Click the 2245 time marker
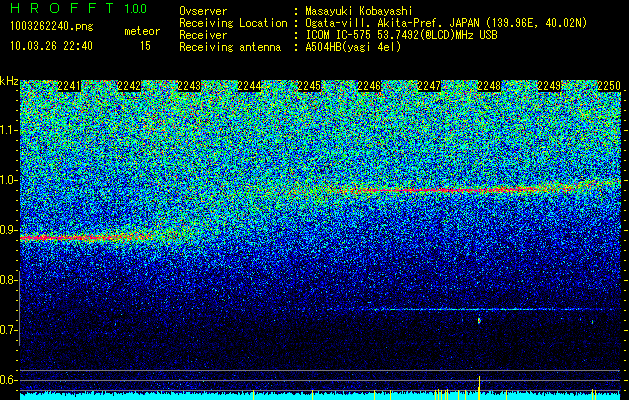 click(x=309, y=86)
